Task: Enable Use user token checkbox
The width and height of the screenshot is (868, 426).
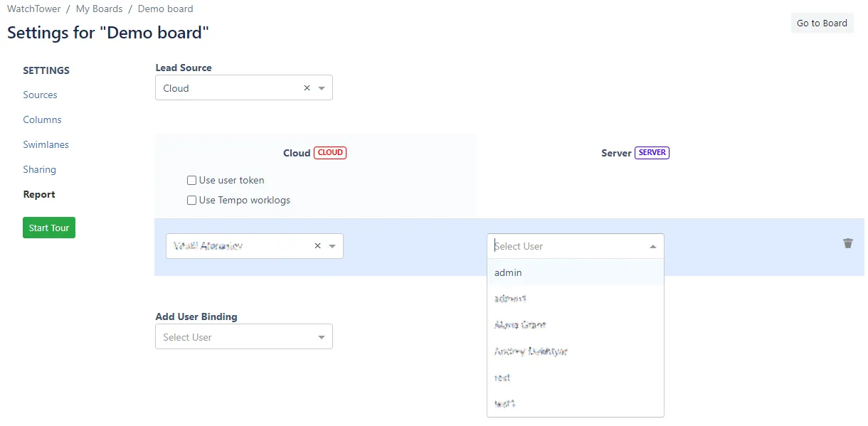Action: click(x=191, y=181)
